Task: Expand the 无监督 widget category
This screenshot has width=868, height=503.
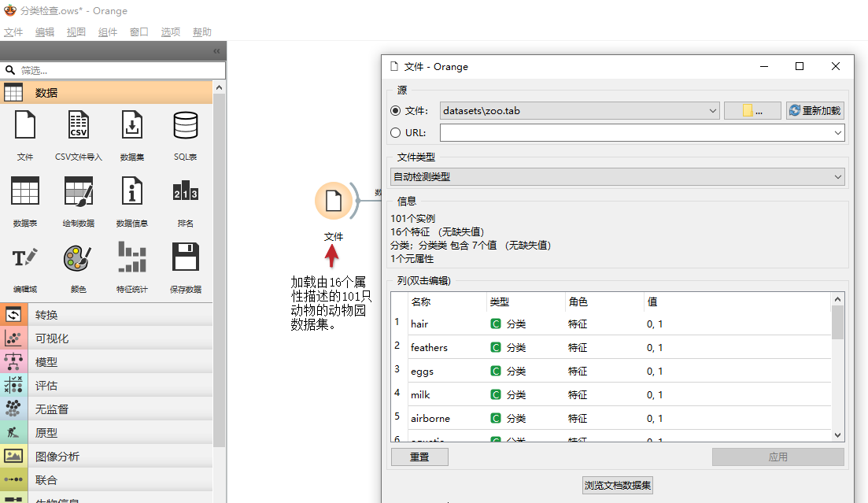Action: point(106,409)
